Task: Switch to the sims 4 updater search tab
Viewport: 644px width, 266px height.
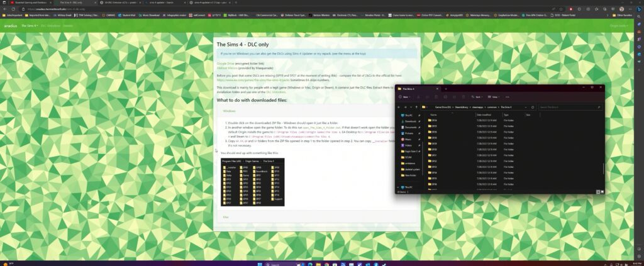Action: 164,3
